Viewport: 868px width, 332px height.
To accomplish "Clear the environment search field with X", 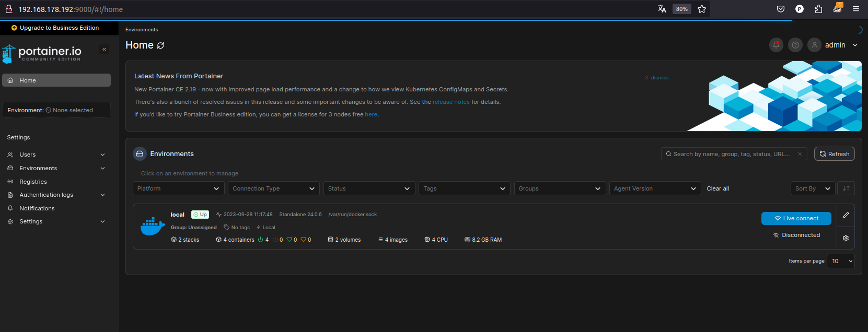I will coord(800,154).
